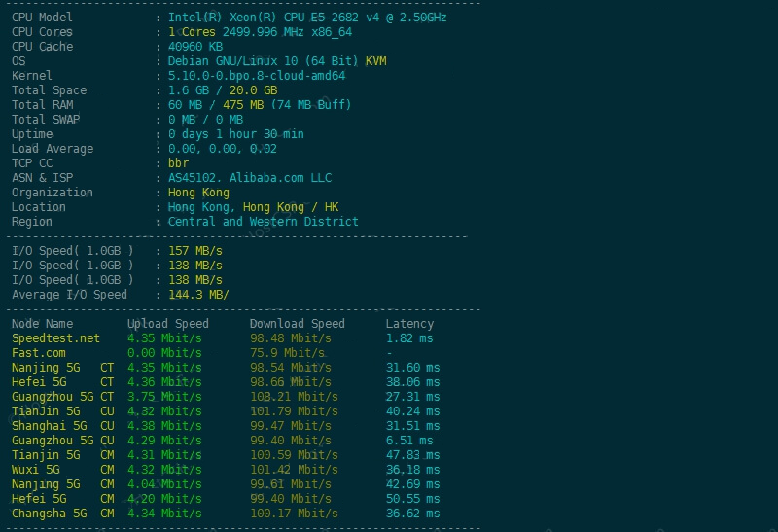Click the CPU Model value text
Viewport: 778px width, 532px height.
307,18
